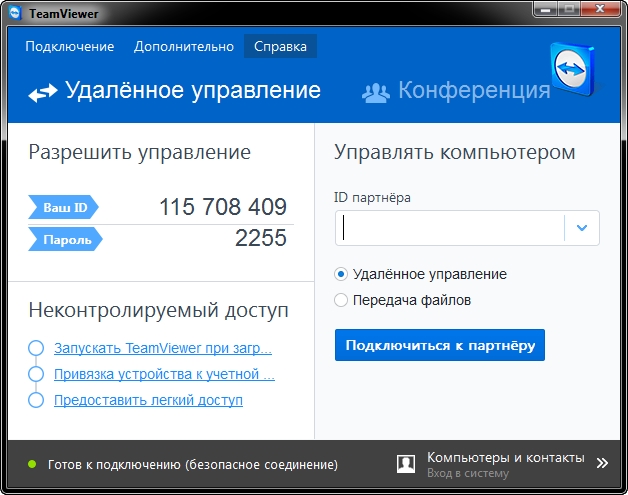Switch to the 'Конференция' tab

pos(473,91)
